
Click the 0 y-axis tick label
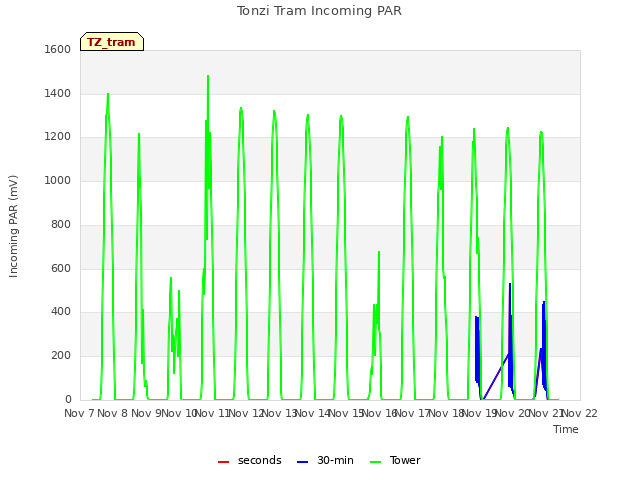point(68,399)
